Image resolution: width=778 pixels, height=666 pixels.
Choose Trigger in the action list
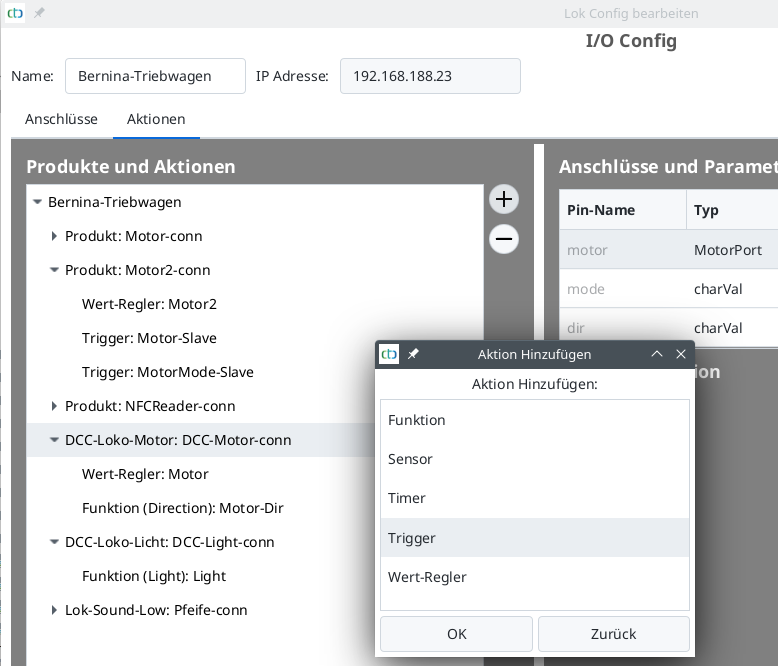[535, 538]
